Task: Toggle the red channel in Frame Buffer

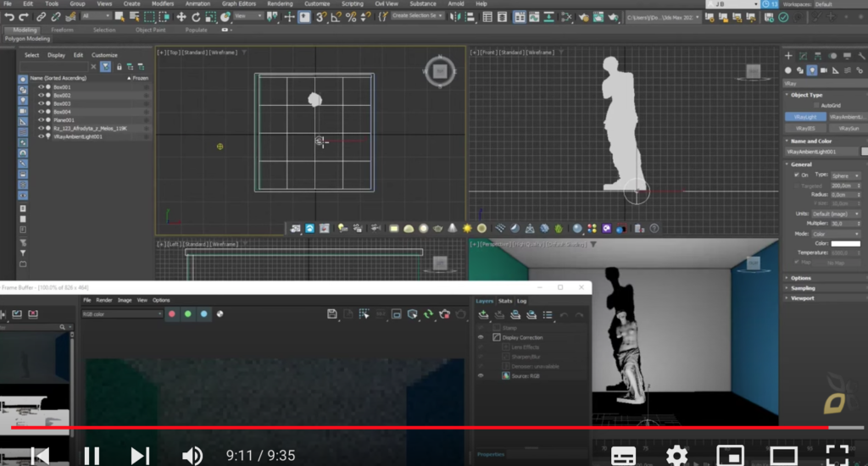Action: pos(172,313)
